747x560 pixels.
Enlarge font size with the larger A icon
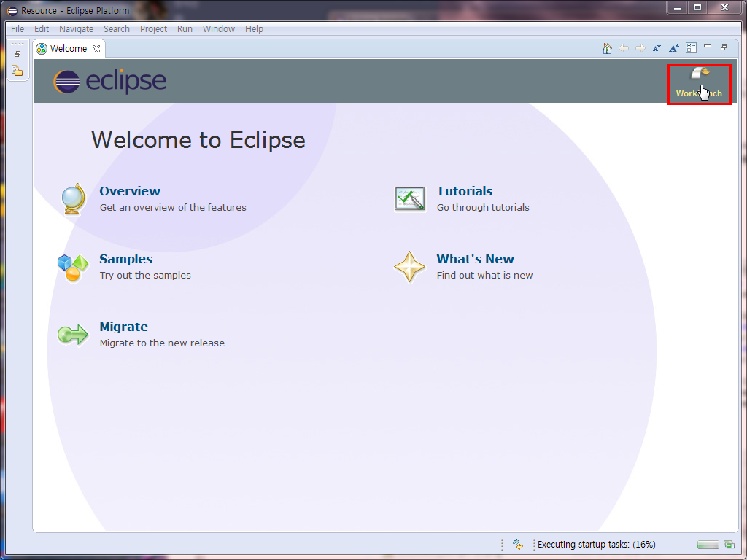[673, 48]
